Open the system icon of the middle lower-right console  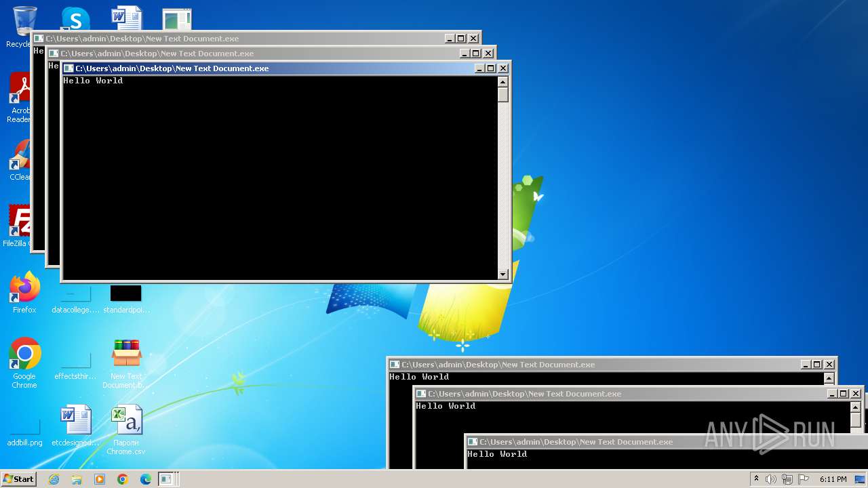(x=421, y=394)
